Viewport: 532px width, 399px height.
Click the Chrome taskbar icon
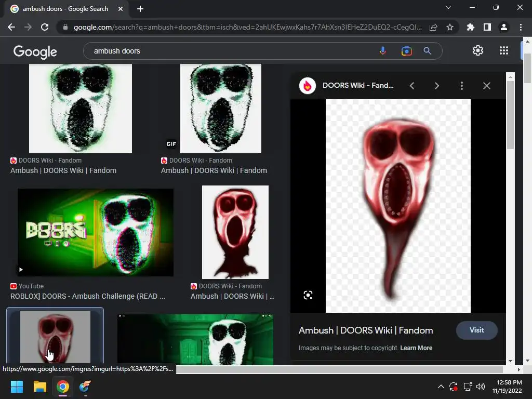(x=63, y=387)
